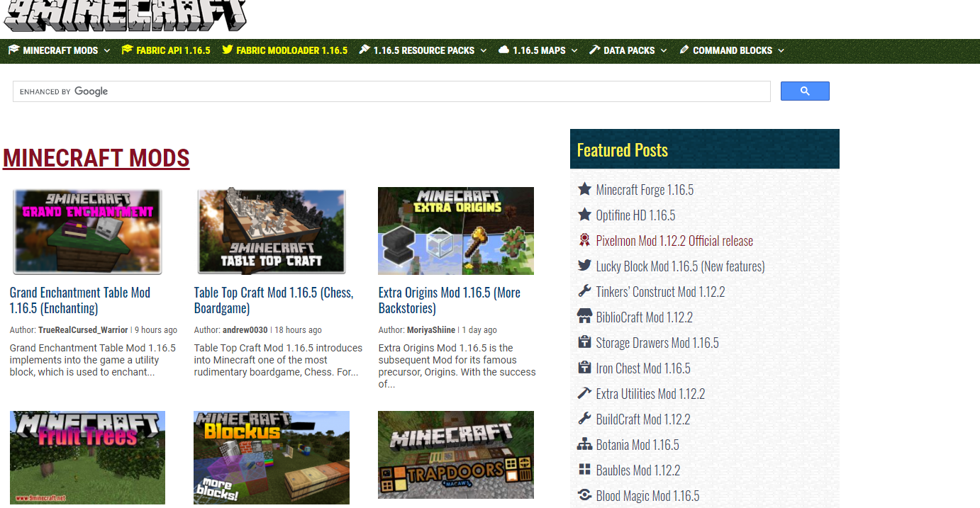Open Grand Enchantment Table Mod article title

pos(80,300)
